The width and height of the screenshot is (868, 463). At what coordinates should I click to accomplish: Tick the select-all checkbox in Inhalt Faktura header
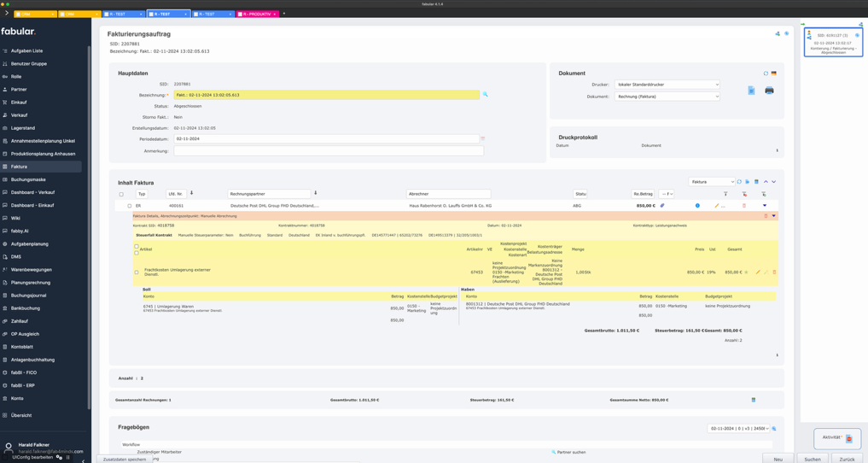(121, 194)
